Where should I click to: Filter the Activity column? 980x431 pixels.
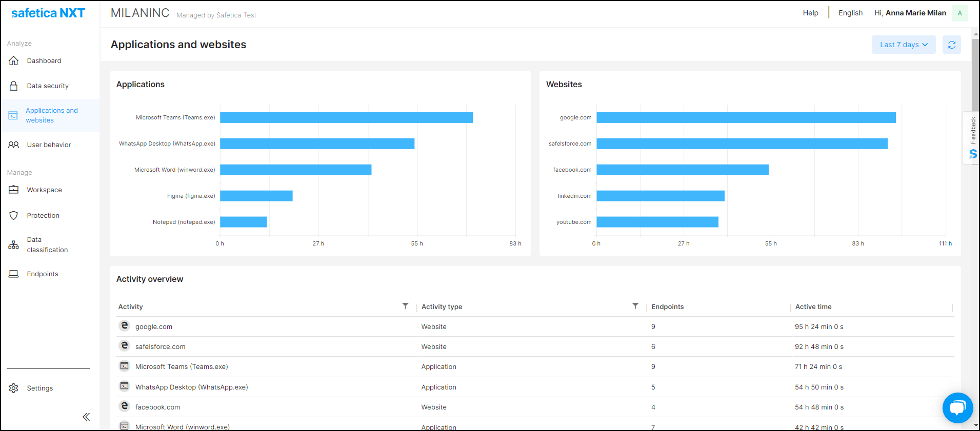(405, 306)
